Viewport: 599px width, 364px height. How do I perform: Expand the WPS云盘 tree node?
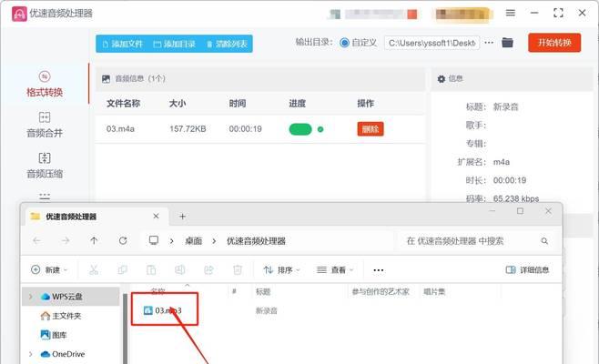31,297
